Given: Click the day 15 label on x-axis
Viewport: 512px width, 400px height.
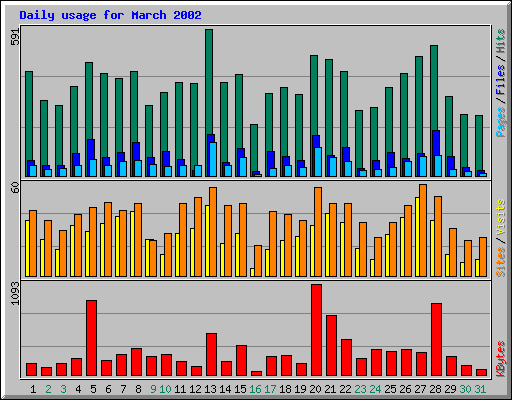Looking at the screenshot, I should 240,389.
